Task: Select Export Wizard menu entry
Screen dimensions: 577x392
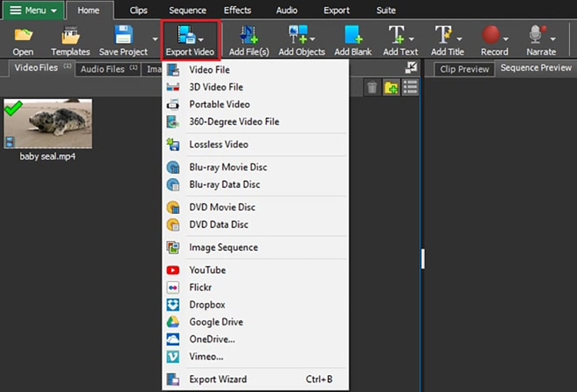Action: 218,379
